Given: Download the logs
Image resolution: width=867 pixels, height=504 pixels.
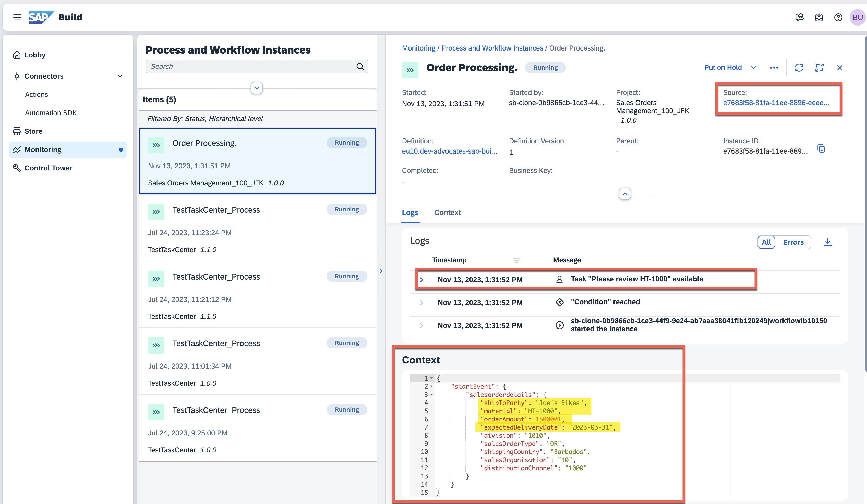Looking at the screenshot, I should pos(827,242).
